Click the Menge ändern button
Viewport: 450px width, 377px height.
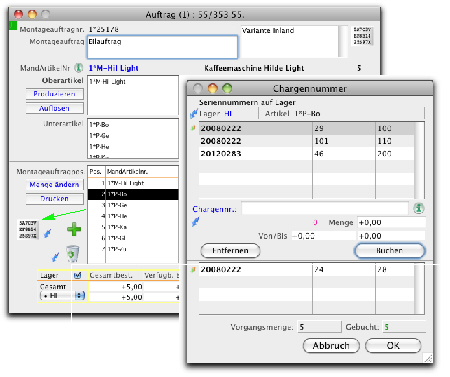[55, 184]
